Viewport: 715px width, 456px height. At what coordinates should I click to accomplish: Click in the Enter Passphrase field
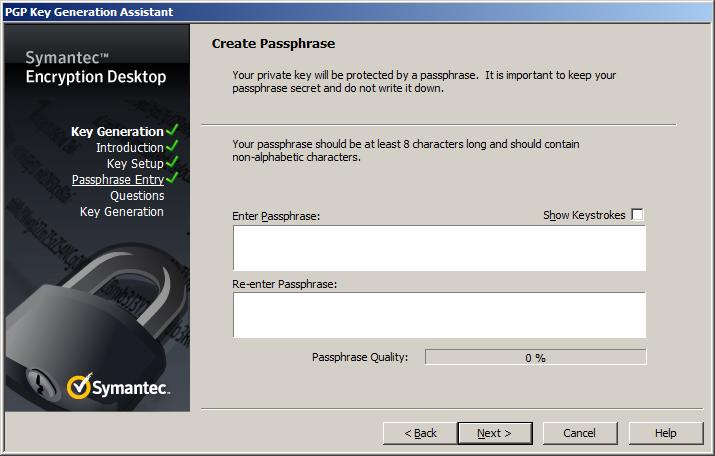click(x=440, y=248)
